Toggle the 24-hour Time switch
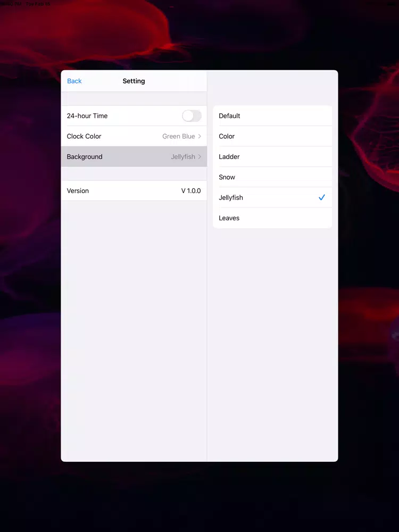 click(192, 115)
